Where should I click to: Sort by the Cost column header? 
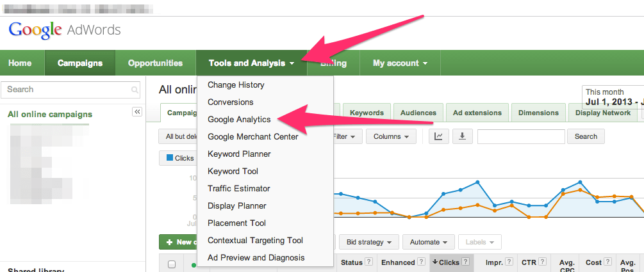[x=594, y=262]
